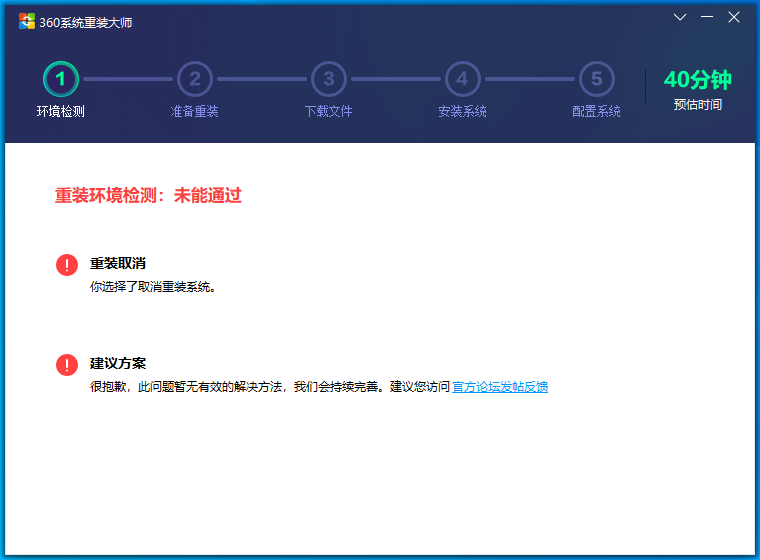
Task: Open the 官方论坛发帖反馈 link
Action: click(500, 387)
